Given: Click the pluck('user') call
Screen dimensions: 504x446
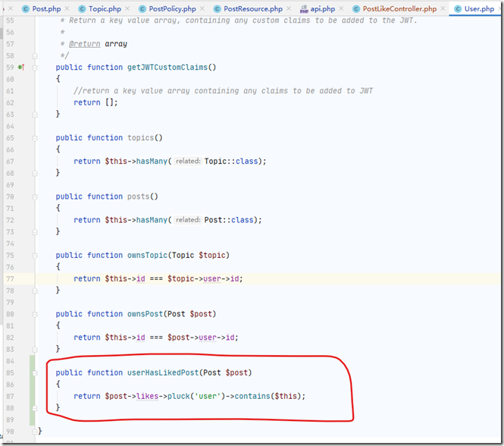Looking at the screenshot, I should click(x=196, y=396).
